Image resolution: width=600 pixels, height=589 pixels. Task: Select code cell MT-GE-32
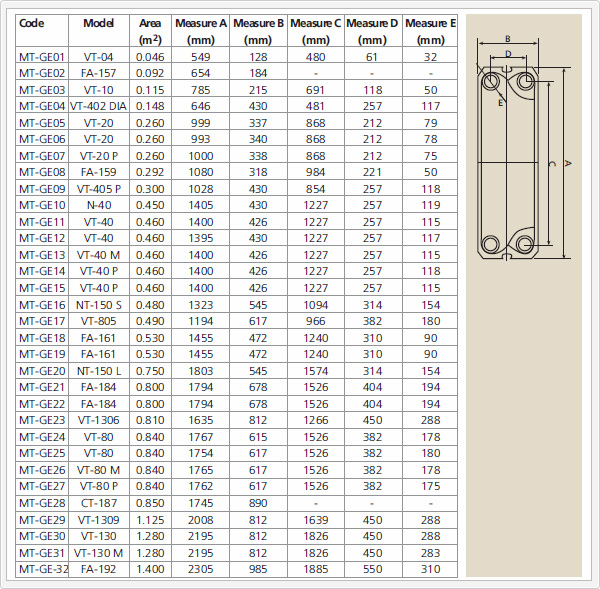44,569
